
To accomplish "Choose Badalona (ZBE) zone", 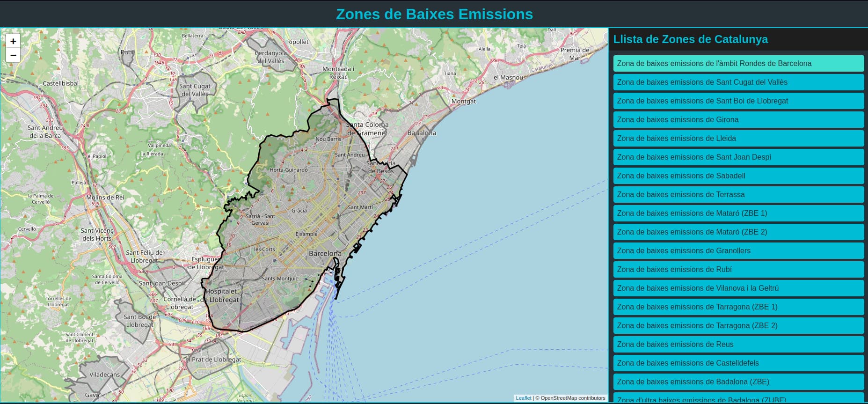I will [x=738, y=382].
